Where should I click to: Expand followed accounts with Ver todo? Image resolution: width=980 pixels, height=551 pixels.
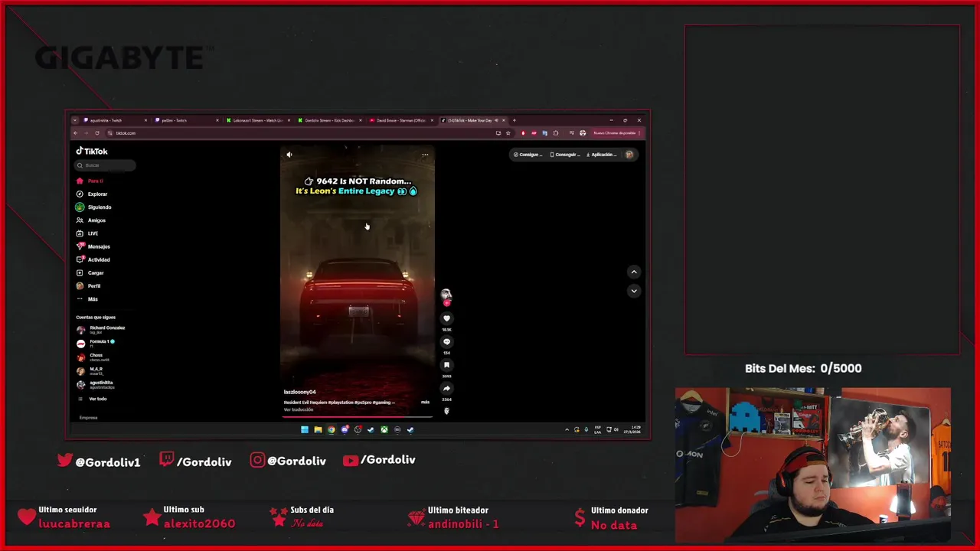tap(93, 399)
